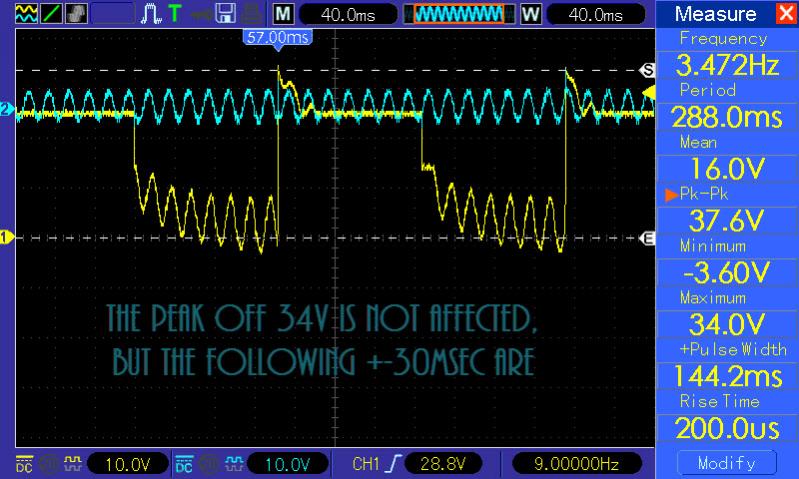Viewport: 799px width, 479px height.
Task: Select the Pk-Pk measurement label
Action: tap(704, 194)
